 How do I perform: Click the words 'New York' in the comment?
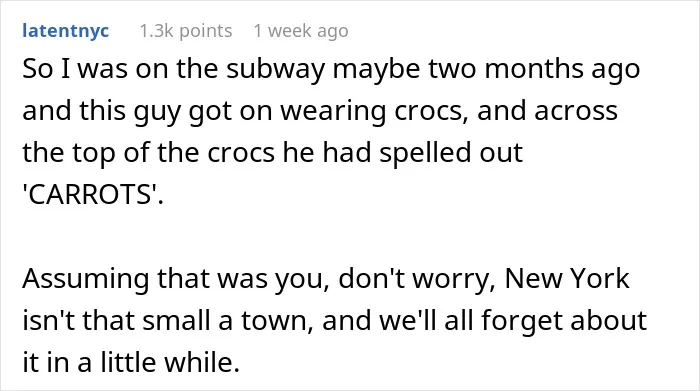pos(567,279)
